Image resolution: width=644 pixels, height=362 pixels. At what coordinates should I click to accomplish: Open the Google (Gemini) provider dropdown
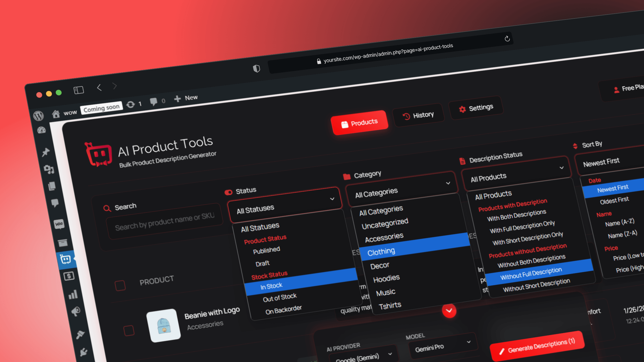[364, 354]
